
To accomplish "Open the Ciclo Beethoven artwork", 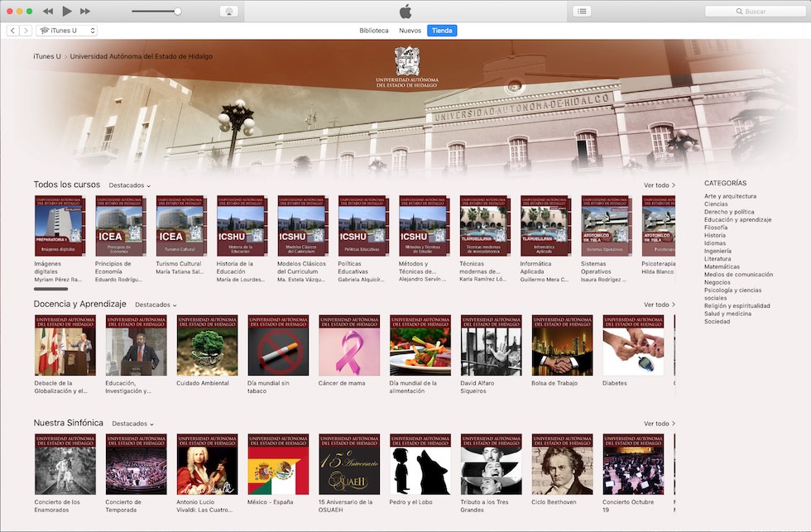I will tap(562, 464).
